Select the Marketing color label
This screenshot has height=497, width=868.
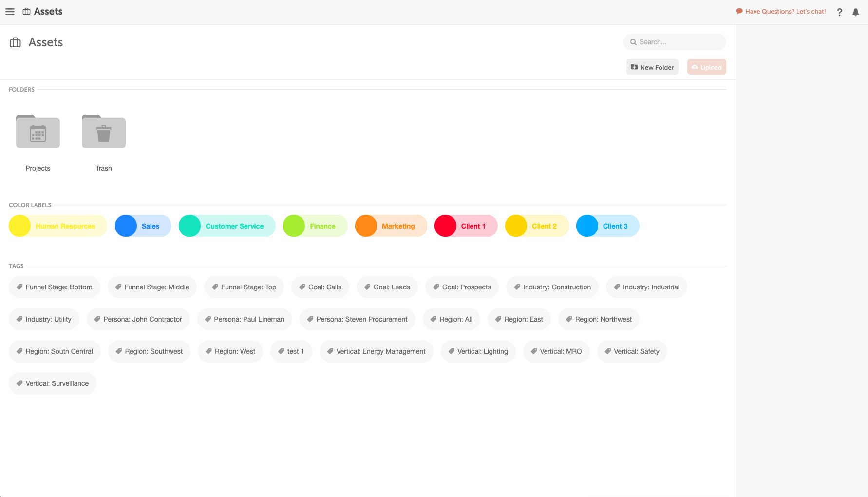[x=391, y=226]
